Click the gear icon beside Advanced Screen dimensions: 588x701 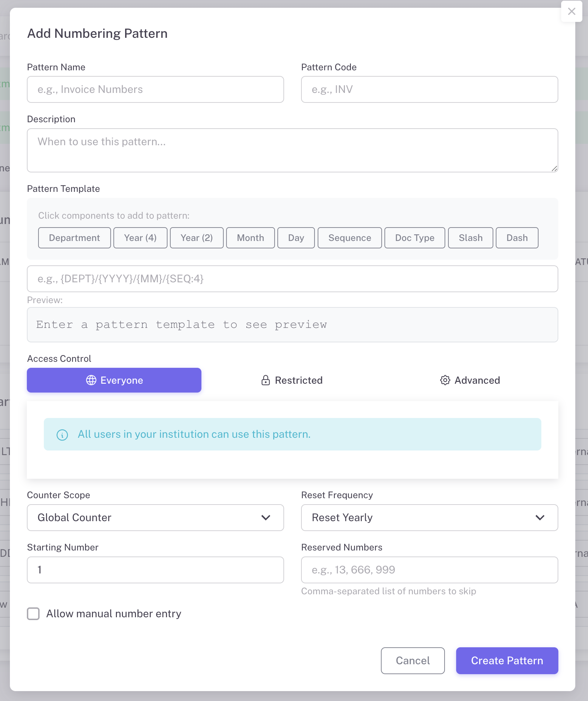click(x=445, y=380)
